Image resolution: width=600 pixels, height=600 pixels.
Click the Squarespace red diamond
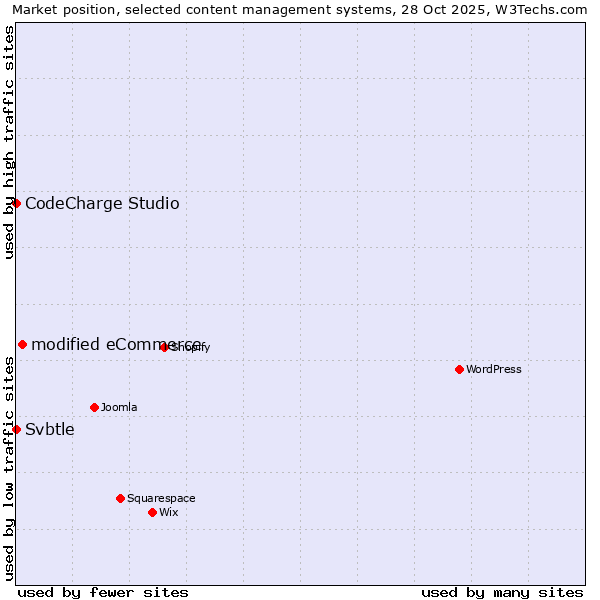click(120, 498)
